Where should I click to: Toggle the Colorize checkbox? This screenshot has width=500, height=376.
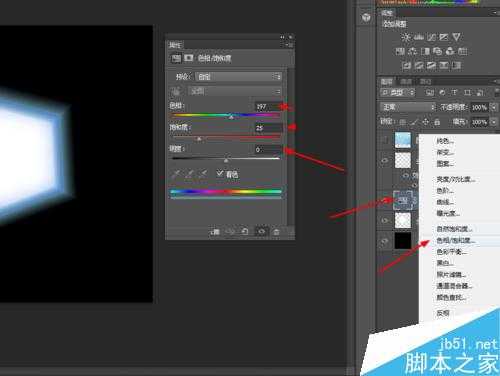click(219, 173)
